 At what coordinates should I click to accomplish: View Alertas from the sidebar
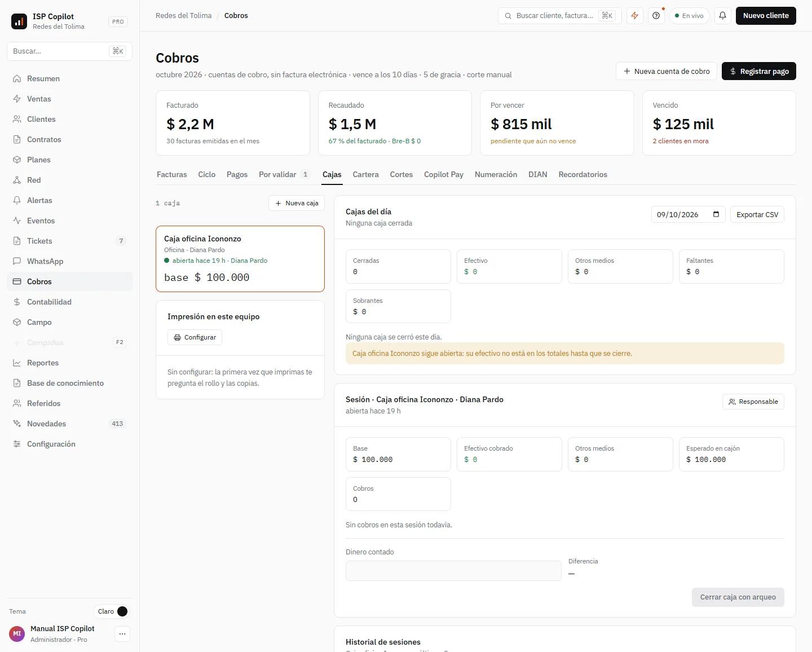[69, 200]
